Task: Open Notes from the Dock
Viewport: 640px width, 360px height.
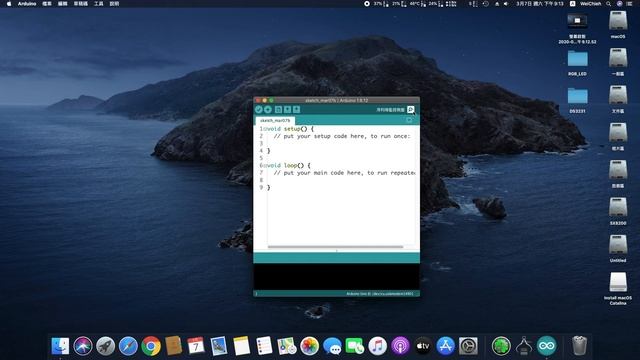Action: point(242,346)
